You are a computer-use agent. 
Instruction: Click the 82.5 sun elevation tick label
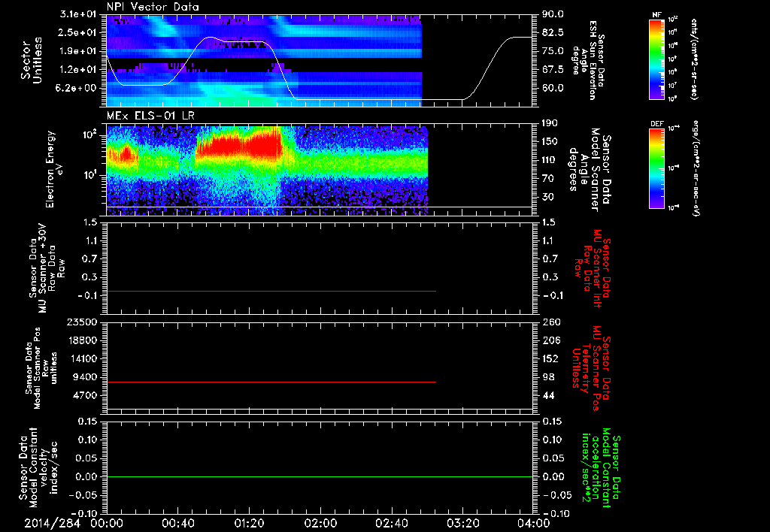pos(553,32)
